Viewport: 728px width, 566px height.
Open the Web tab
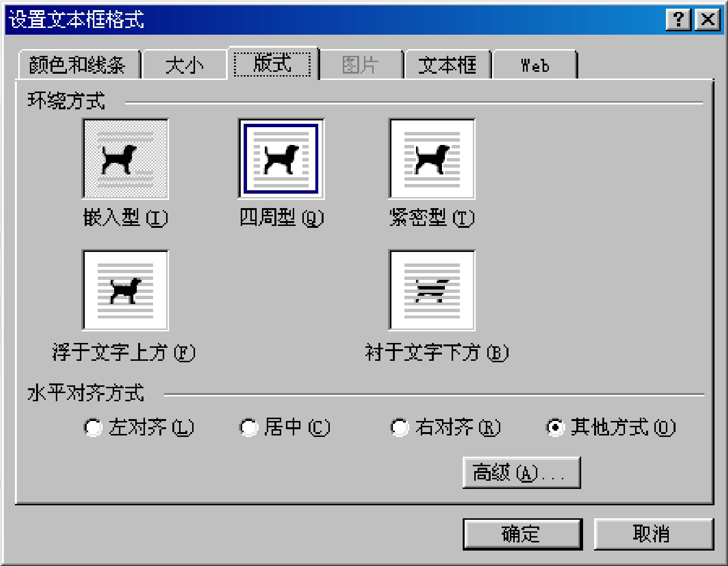point(534,65)
